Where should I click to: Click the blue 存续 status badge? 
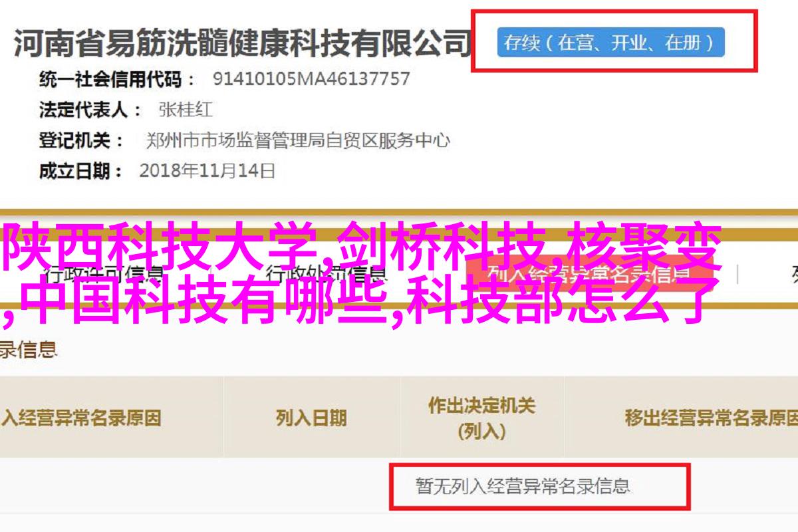(610, 43)
